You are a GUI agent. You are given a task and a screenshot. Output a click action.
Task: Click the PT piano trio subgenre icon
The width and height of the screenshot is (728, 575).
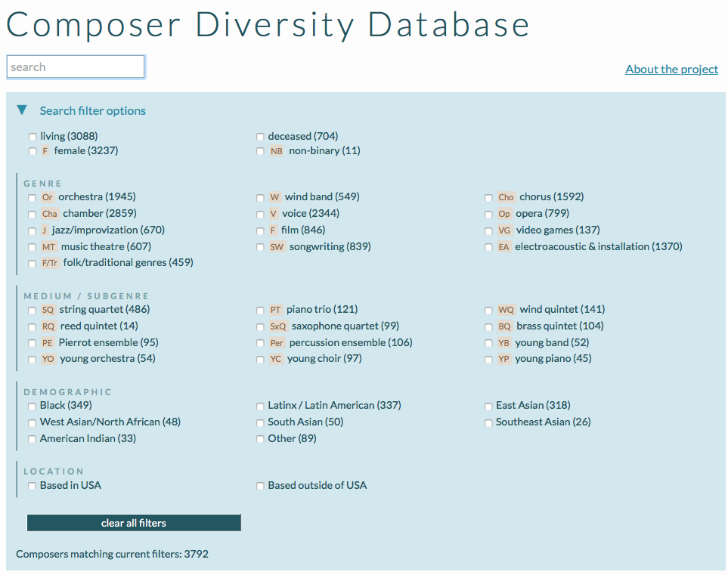(x=275, y=309)
